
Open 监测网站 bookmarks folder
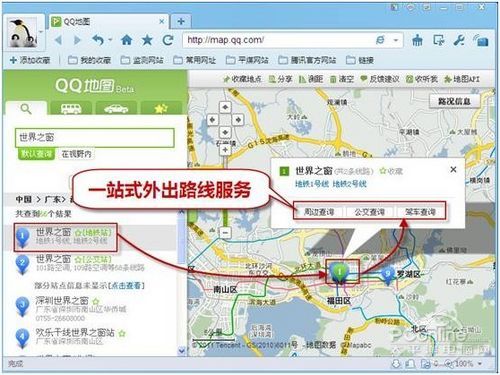pyautogui.click(x=142, y=60)
